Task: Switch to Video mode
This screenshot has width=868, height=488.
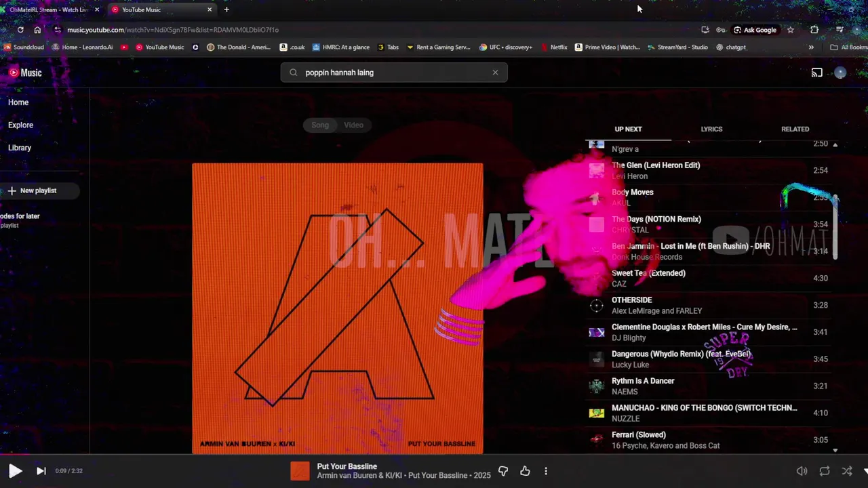Action: (x=353, y=125)
